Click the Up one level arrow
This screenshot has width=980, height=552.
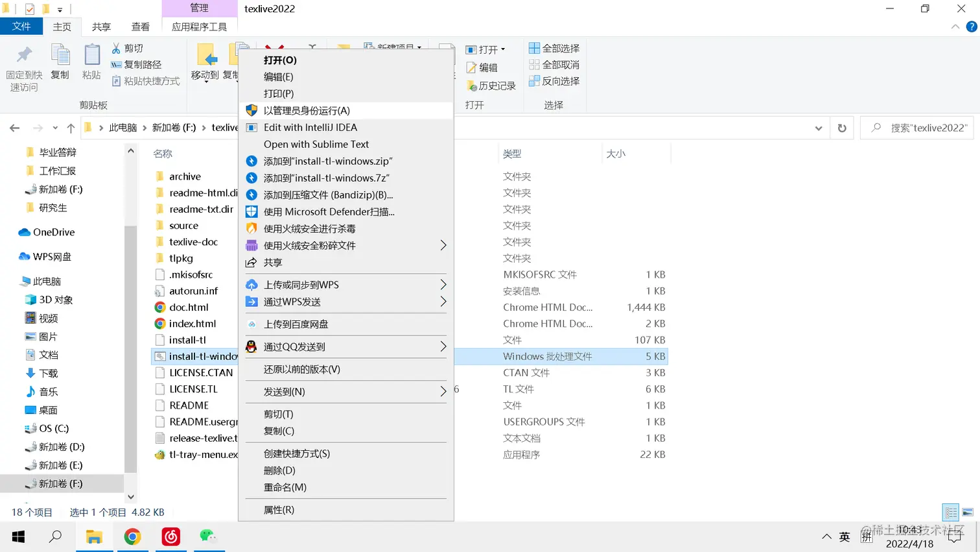click(x=71, y=128)
